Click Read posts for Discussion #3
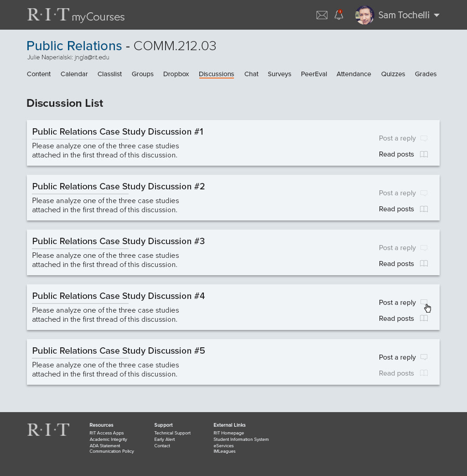The width and height of the screenshot is (467, 476). coord(396,263)
